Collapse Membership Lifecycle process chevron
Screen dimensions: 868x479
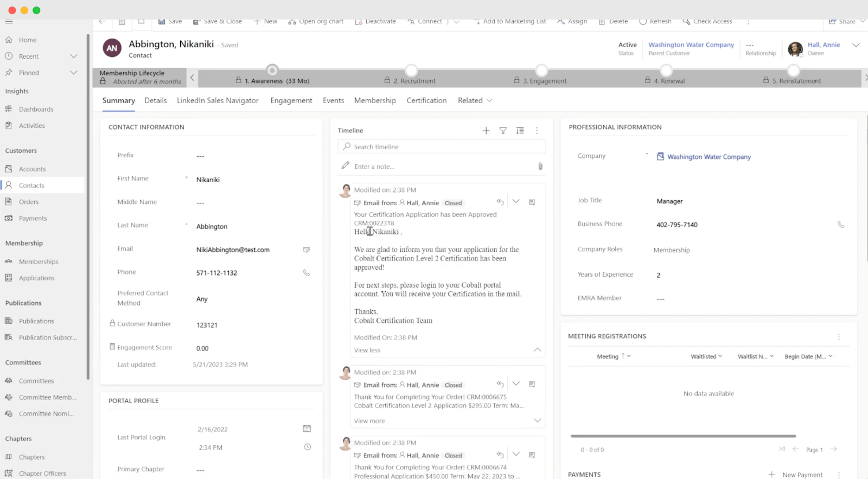click(192, 78)
